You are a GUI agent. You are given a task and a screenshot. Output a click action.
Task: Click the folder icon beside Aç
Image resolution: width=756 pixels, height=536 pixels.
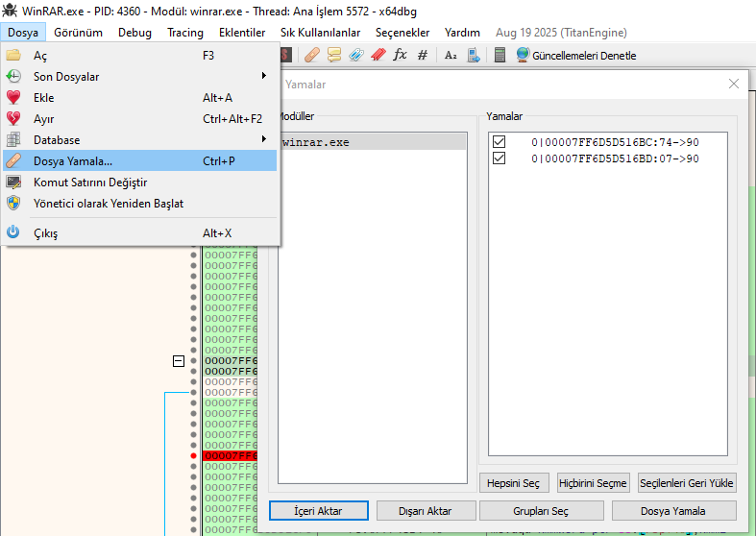pos(13,55)
